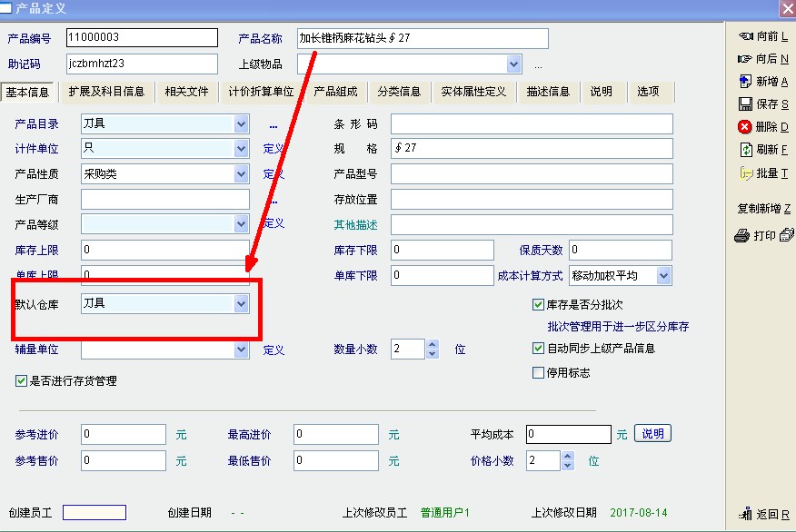
Task: Open the 产品目录 dropdown list
Action: 241,124
